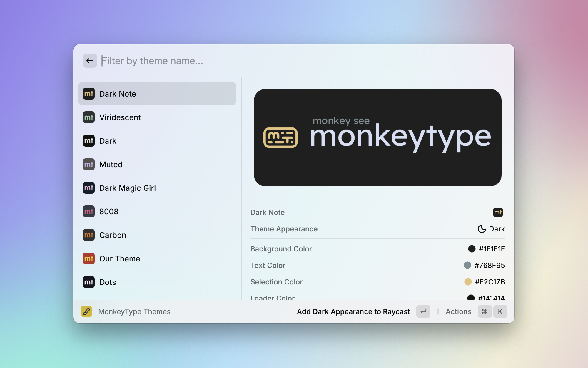Screen dimensions: 588x368
Task: Click the Enter key shortcut button
Action: coord(423,311)
